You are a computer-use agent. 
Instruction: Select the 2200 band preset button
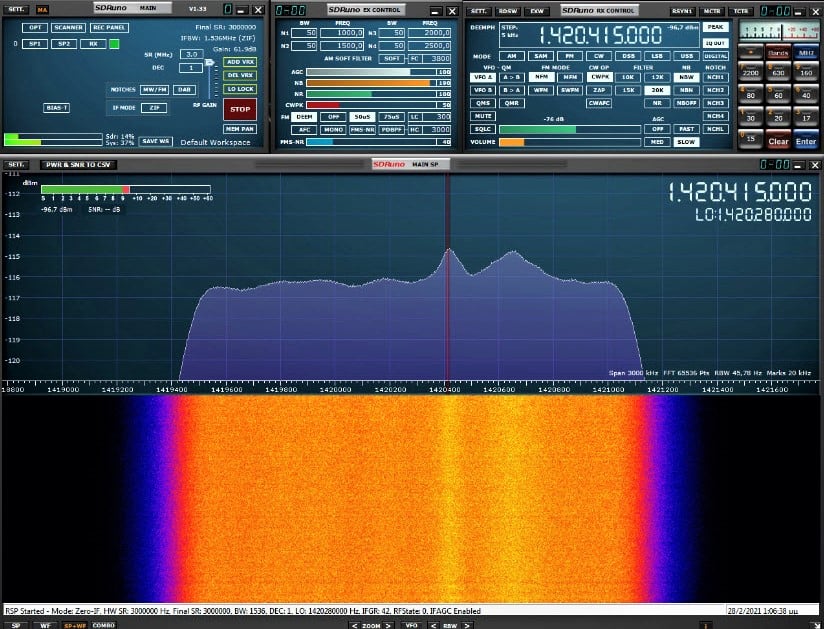click(x=751, y=73)
